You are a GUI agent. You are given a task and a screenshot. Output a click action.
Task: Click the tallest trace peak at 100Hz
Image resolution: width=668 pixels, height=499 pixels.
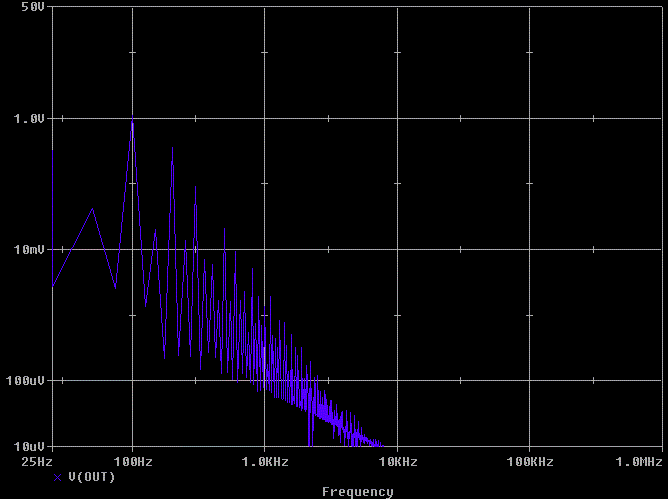pyautogui.click(x=132, y=117)
